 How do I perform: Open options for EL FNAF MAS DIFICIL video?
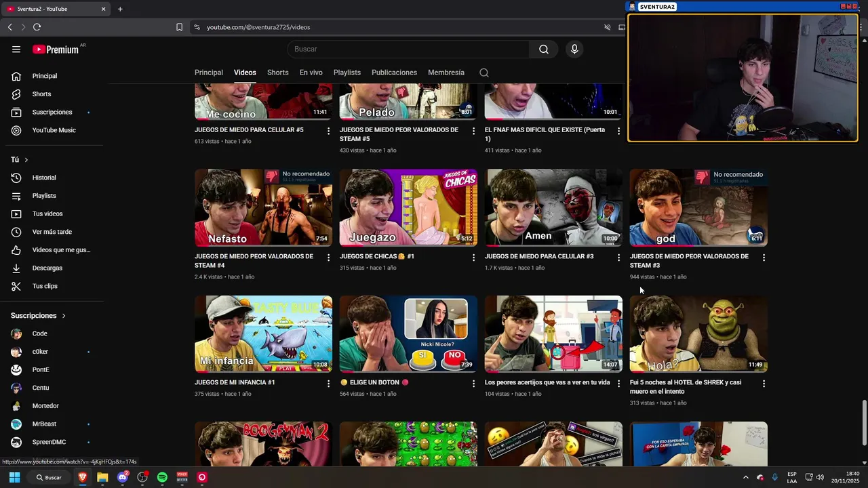(618, 131)
